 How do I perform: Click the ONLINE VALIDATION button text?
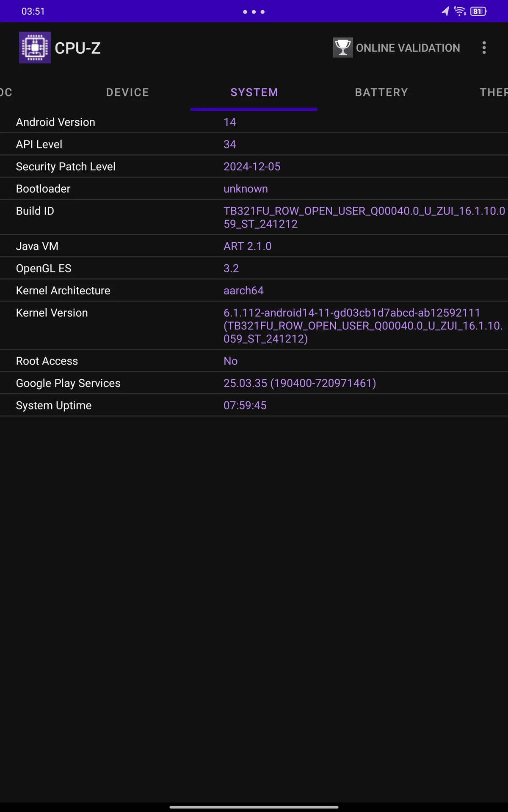(408, 48)
